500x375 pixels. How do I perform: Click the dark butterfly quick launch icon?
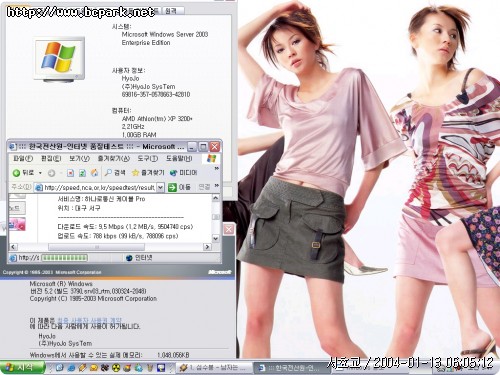point(105,368)
